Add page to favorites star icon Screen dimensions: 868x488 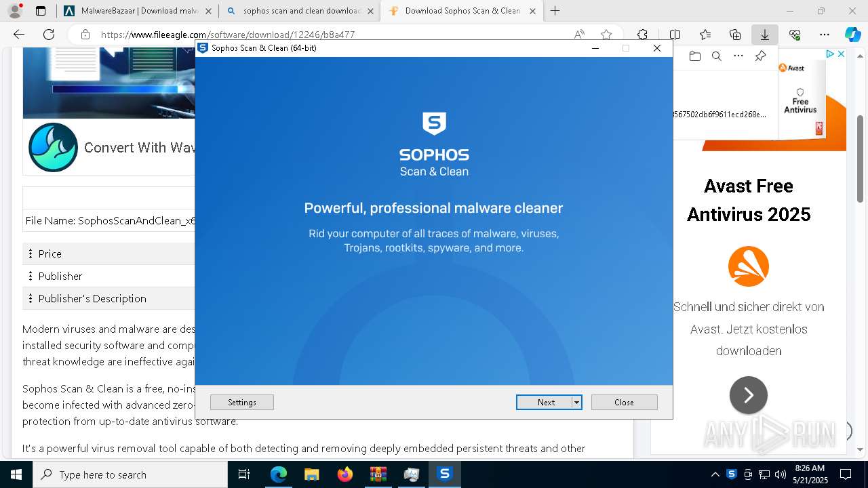(x=606, y=35)
